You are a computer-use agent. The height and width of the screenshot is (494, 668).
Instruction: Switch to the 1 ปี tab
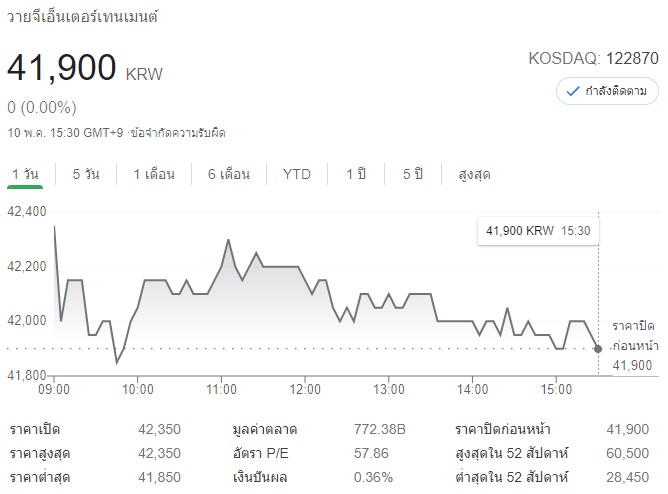356,174
